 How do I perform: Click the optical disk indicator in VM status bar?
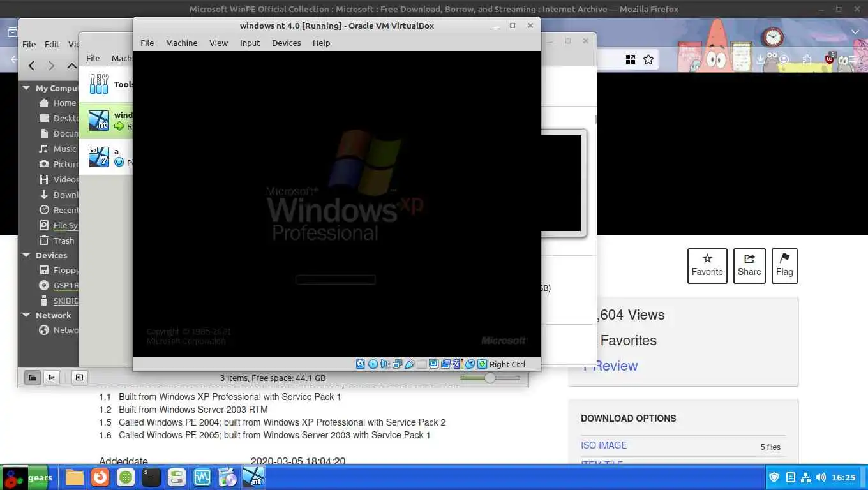[373, 364]
